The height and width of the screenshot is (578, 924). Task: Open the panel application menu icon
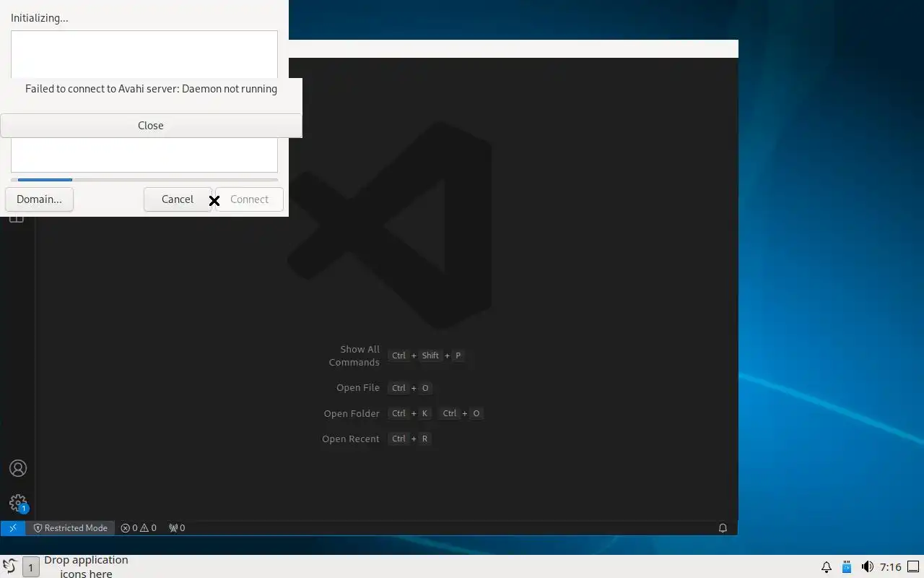(x=9, y=567)
